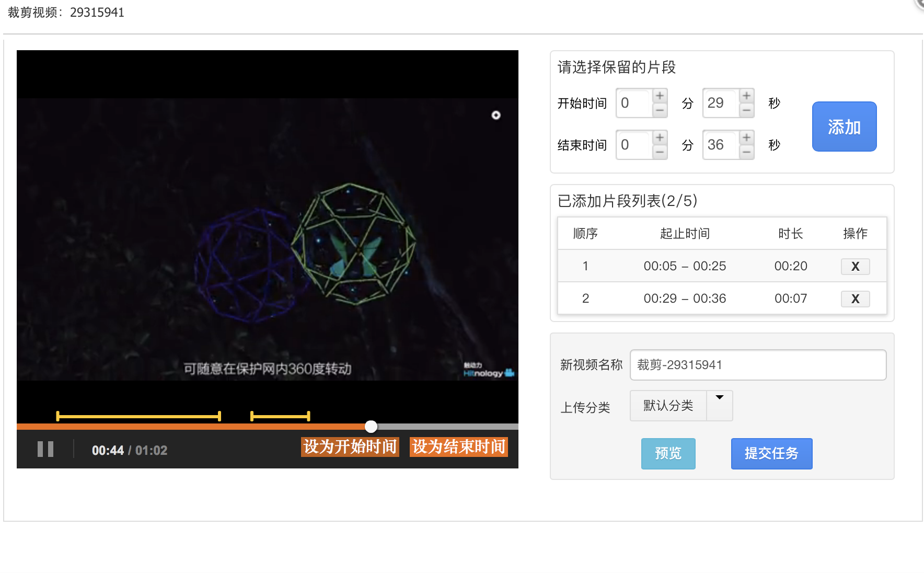The height and width of the screenshot is (573, 924).
Task: Pause the video with the pause icon
Action: pos(45,449)
